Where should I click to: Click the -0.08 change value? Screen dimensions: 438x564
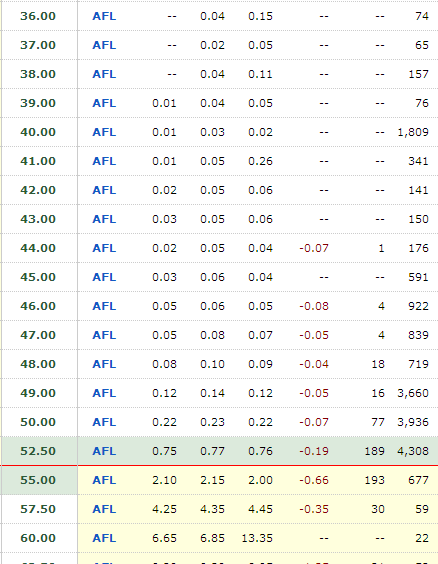coord(314,306)
